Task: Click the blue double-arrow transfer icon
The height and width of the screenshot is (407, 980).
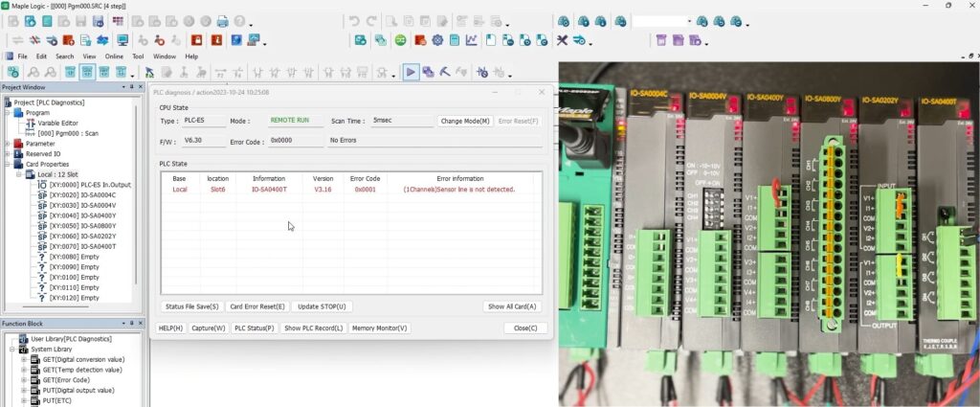Action: click(101, 40)
